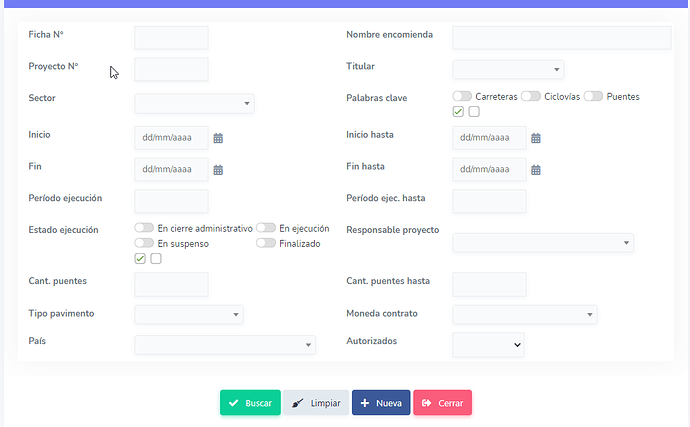Expand the País dropdown
The image size is (690, 427).
[x=225, y=345]
